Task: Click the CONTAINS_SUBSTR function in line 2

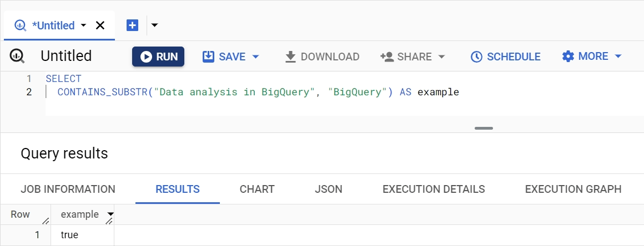Action: [103, 92]
